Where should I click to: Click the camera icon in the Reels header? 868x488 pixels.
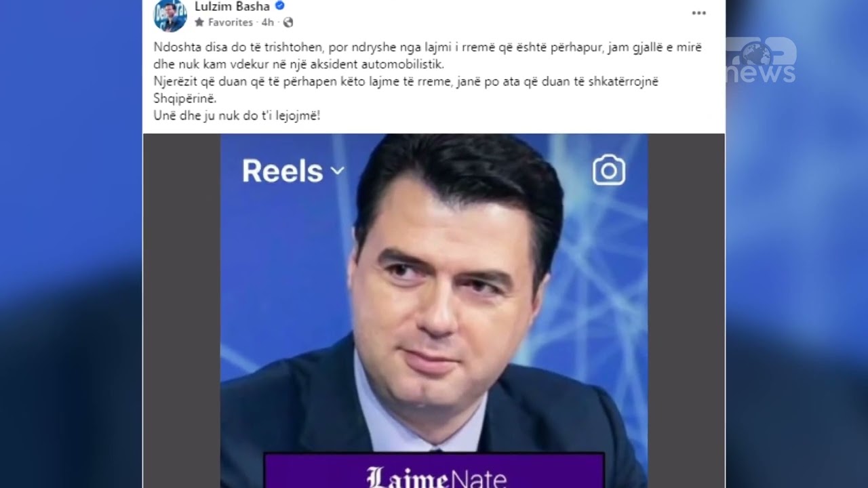click(x=609, y=170)
